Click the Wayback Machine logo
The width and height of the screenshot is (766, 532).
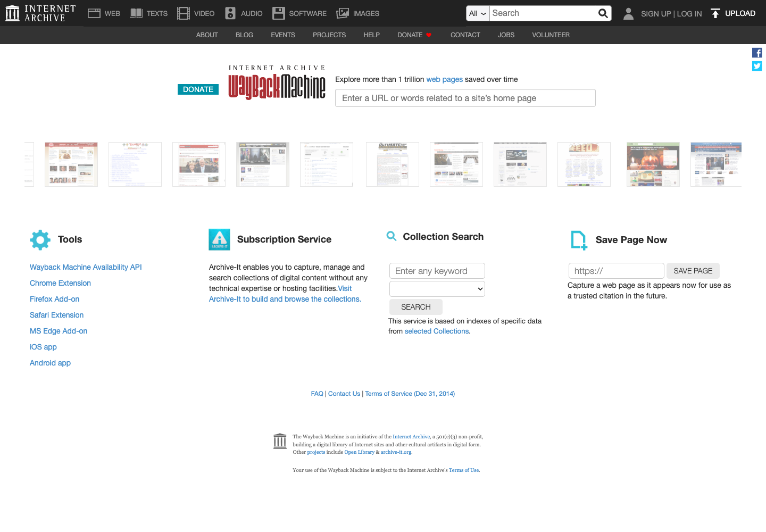[x=277, y=82]
